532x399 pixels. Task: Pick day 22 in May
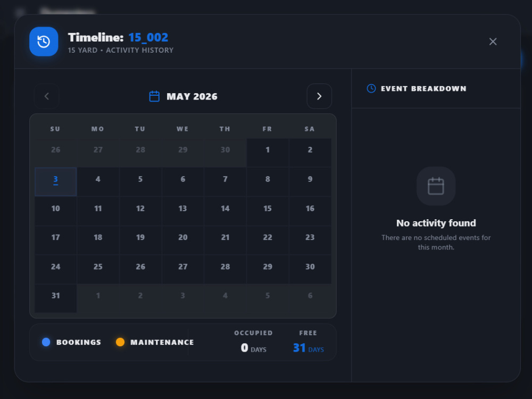(268, 240)
